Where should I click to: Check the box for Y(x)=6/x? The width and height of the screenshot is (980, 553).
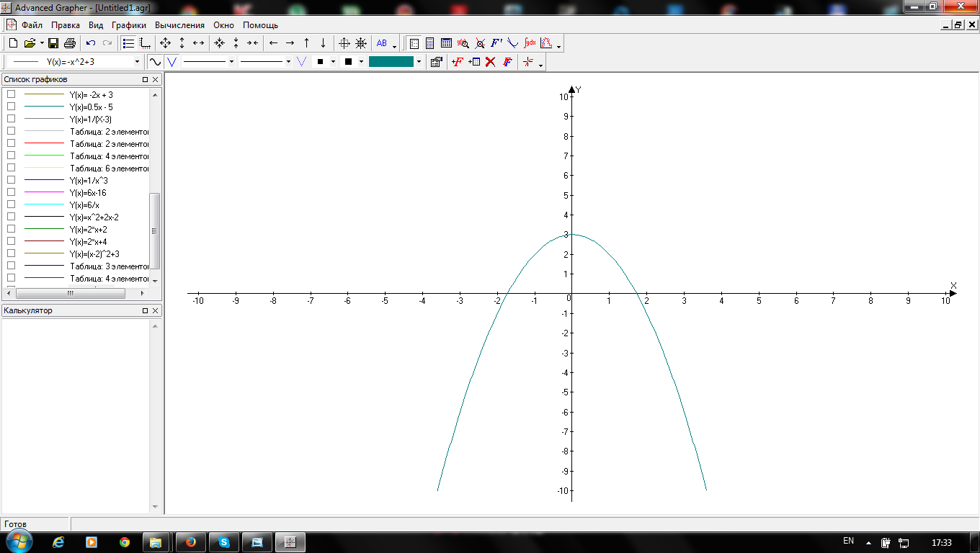click(x=11, y=204)
